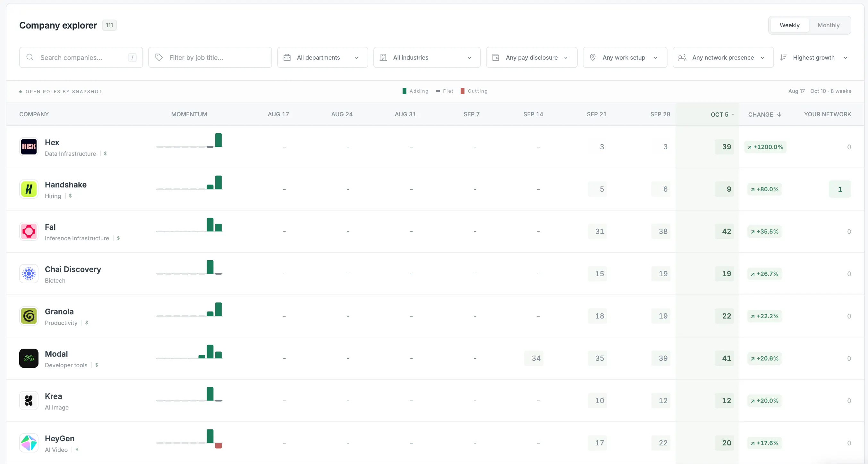The width and height of the screenshot is (868, 464).
Task: Open the Chai Discovery company name
Action: click(x=73, y=269)
